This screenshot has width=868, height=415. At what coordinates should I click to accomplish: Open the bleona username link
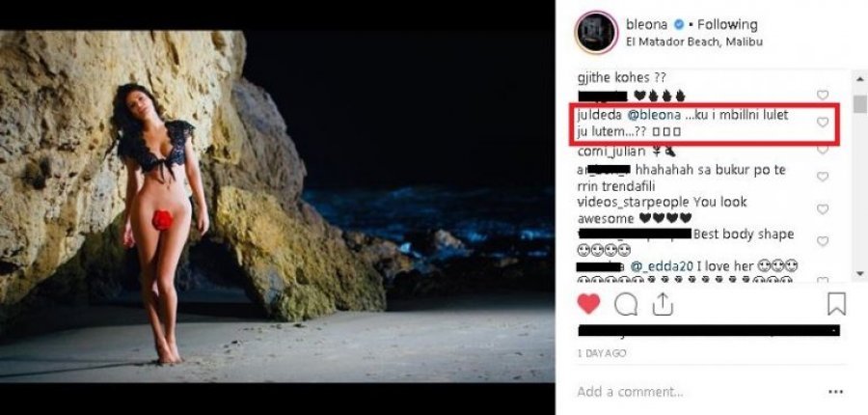click(x=651, y=24)
